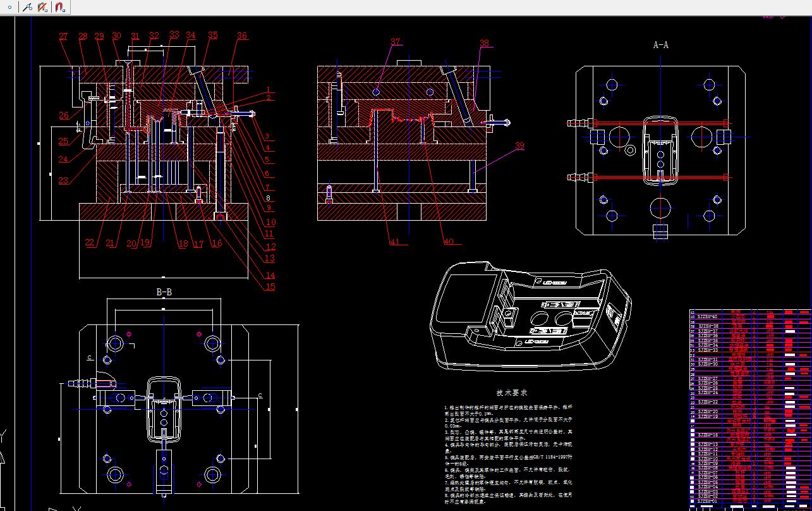Select balloon number 27 in main section
This screenshot has height=511, width=812.
pos(64,37)
